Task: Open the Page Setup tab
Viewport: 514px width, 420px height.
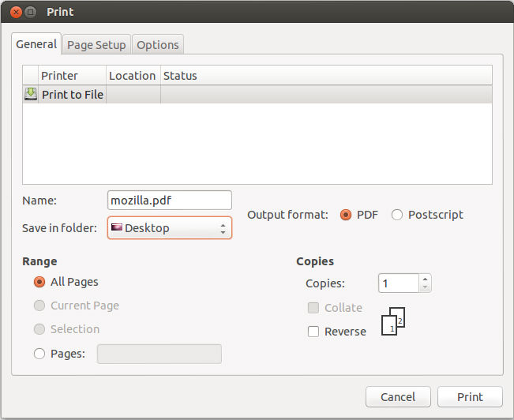Action: [96, 44]
